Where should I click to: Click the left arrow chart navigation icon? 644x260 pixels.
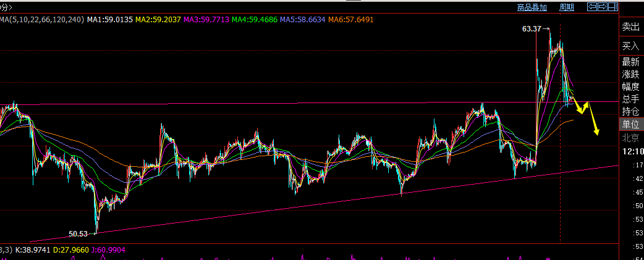tap(592, 7)
